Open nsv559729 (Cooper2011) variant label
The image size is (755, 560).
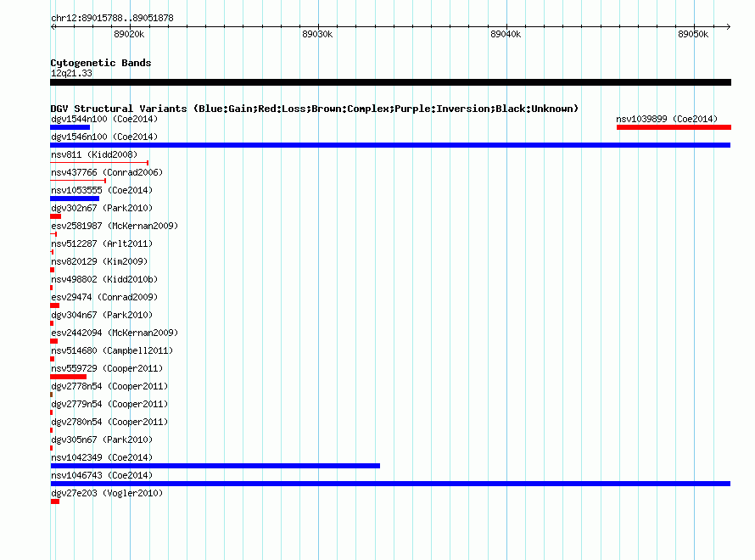(107, 368)
